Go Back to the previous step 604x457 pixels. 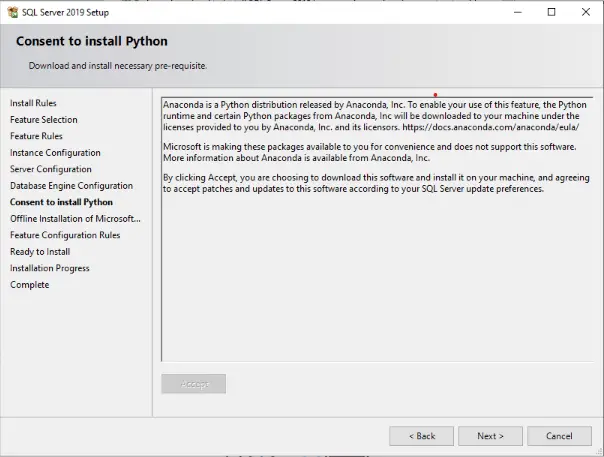point(421,436)
